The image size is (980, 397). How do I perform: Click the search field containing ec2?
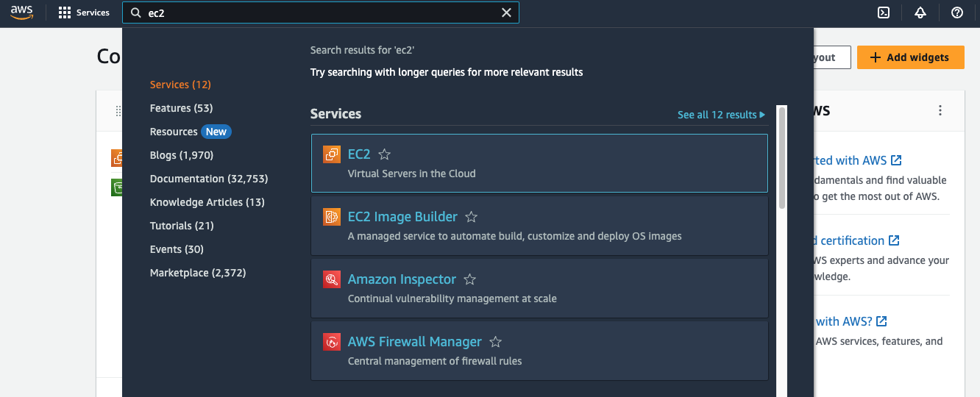[x=321, y=12]
